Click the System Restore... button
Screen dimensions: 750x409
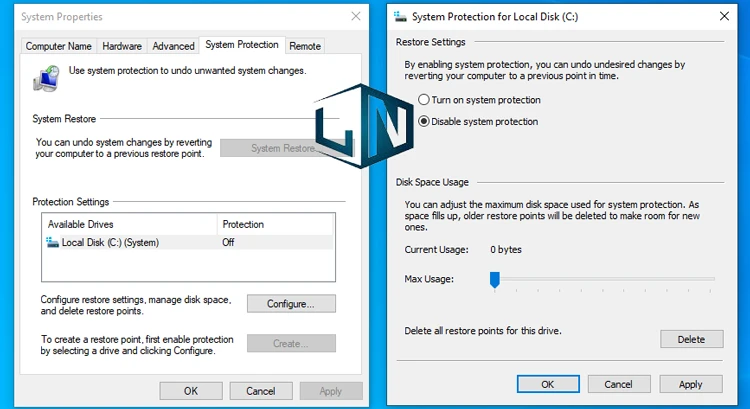(x=287, y=148)
